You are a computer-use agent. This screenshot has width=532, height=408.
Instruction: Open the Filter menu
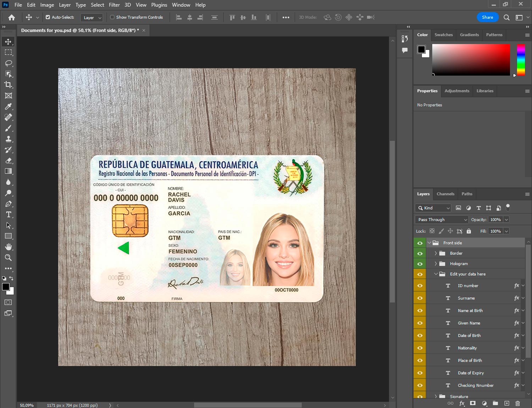click(x=114, y=5)
